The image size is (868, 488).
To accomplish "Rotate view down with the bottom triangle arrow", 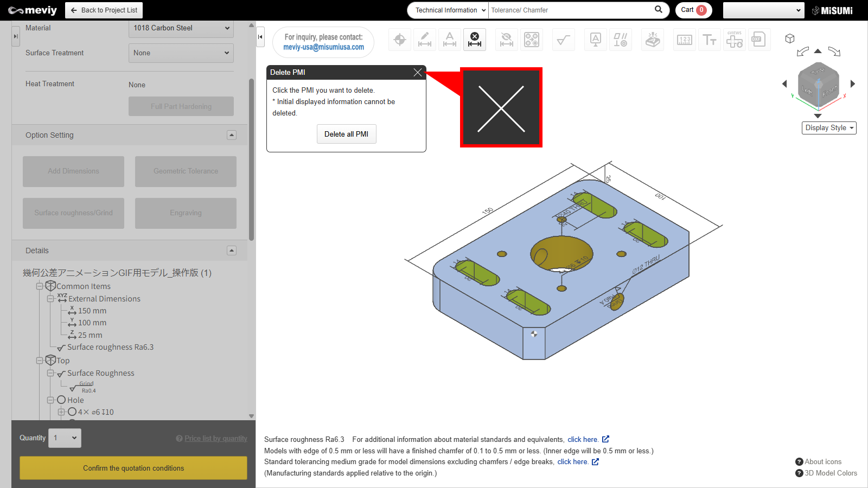I will (x=818, y=115).
